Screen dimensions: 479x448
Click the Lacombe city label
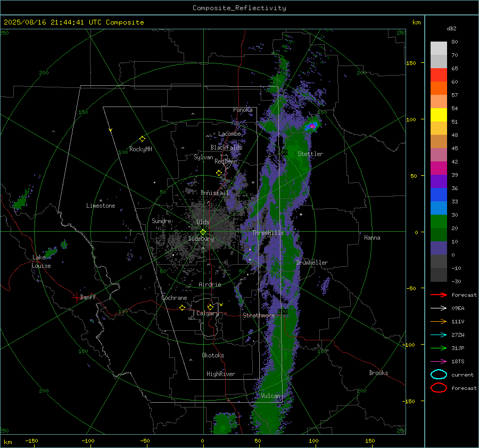coord(229,134)
